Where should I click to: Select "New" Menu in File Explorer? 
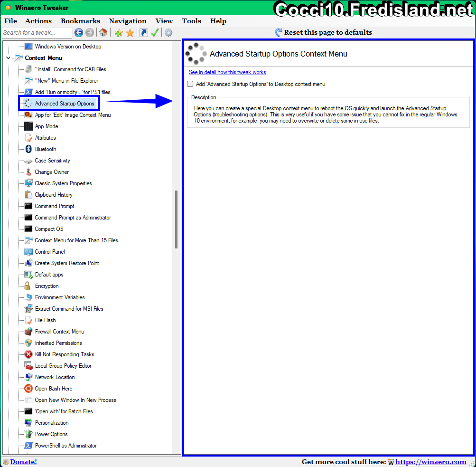click(x=66, y=80)
